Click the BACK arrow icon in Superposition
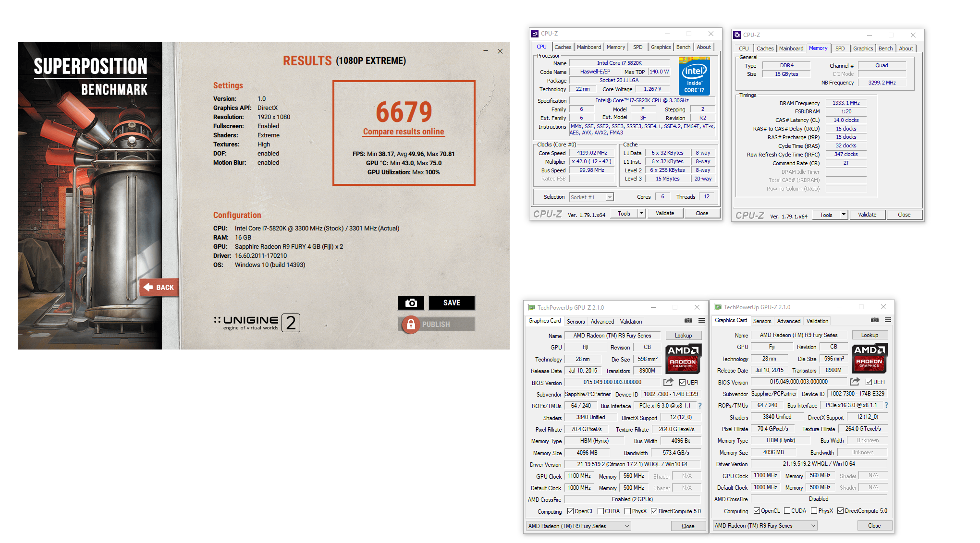980x543 pixels. coord(148,287)
